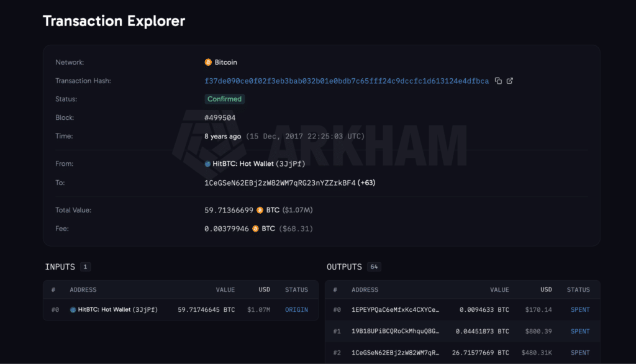Copy the transaction hash with the copy icon

pos(498,81)
